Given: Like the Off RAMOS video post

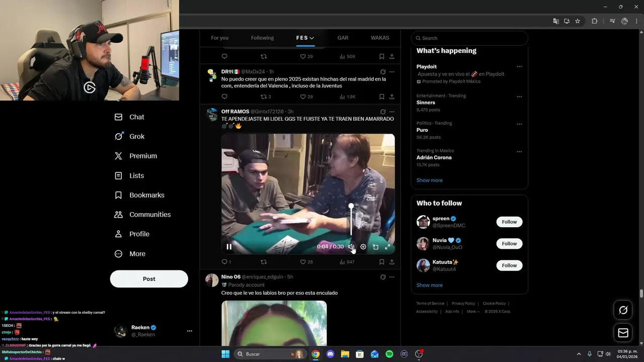Looking at the screenshot, I should tap(303, 262).
